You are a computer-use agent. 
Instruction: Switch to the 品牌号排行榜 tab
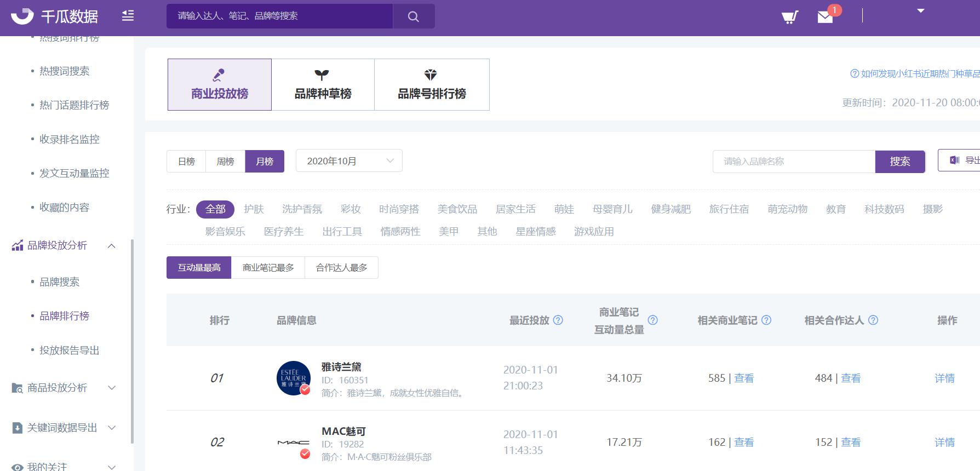tap(432, 85)
